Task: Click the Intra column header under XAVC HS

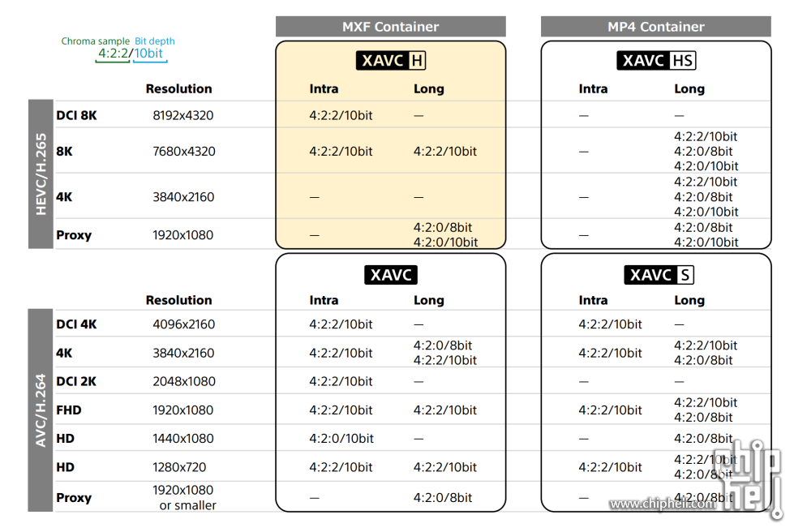Action: [593, 88]
